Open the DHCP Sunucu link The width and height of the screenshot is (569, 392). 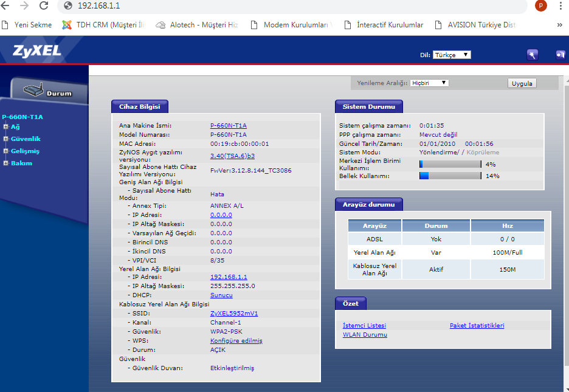(221, 295)
